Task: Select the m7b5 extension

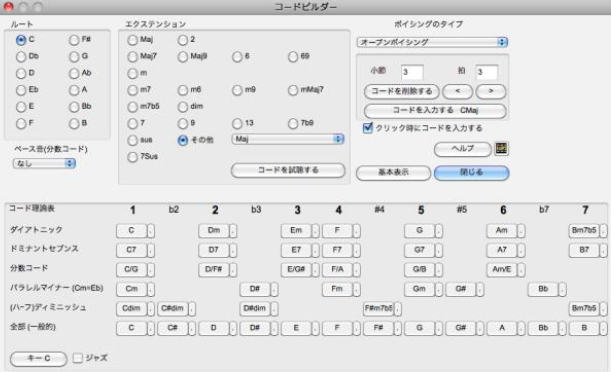Action: (132, 107)
